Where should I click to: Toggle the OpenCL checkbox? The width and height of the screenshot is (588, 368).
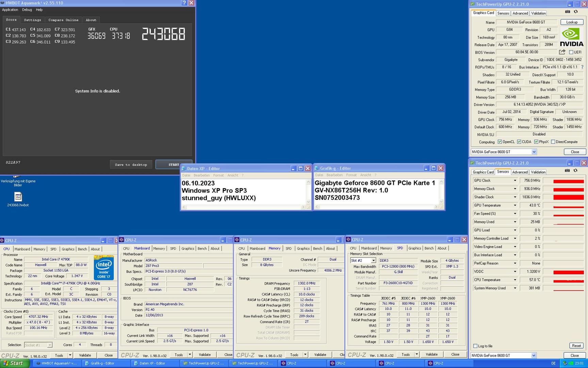500,142
